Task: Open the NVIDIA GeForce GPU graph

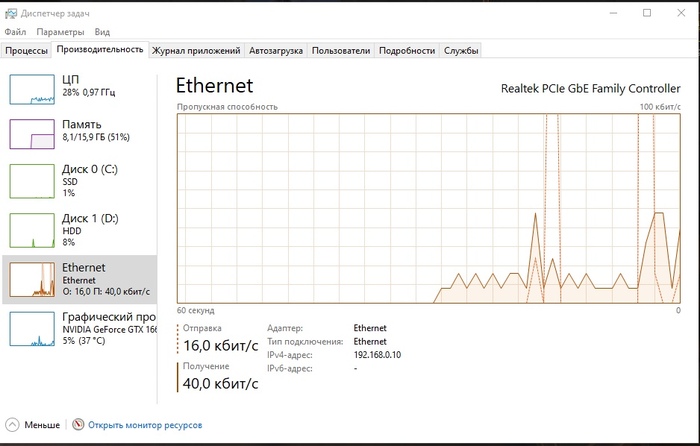Action: pos(32,328)
